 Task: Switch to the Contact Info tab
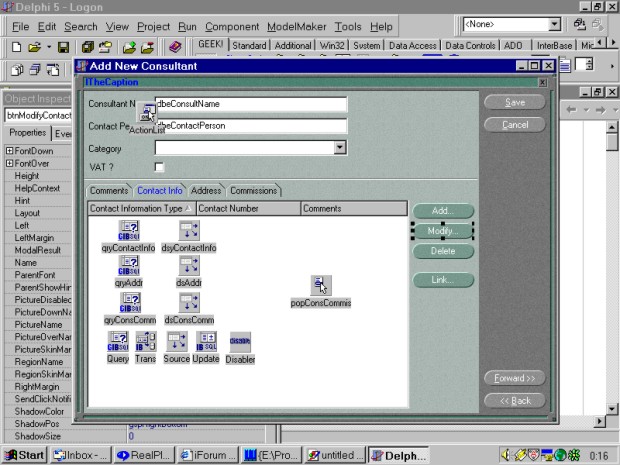pyautogui.click(x=160, y=191)
